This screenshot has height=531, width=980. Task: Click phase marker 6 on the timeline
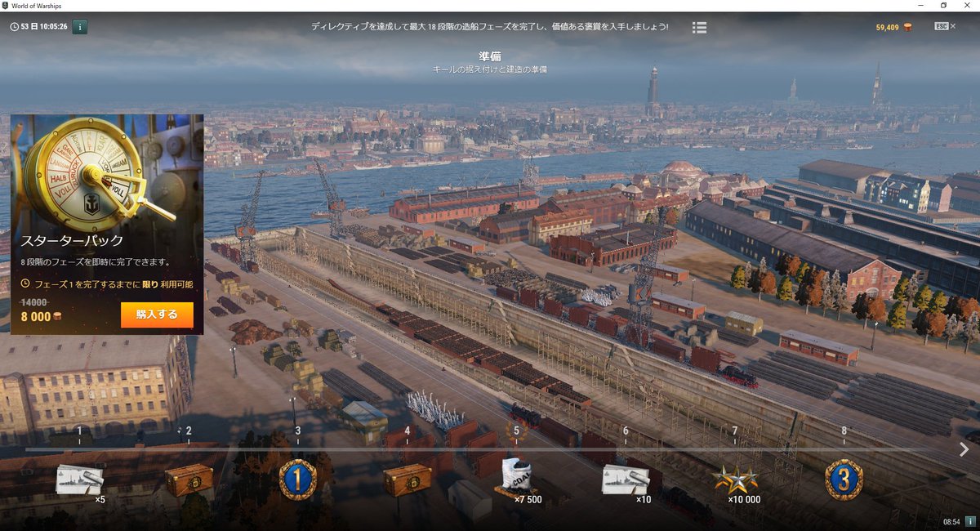tap(626, 431)
